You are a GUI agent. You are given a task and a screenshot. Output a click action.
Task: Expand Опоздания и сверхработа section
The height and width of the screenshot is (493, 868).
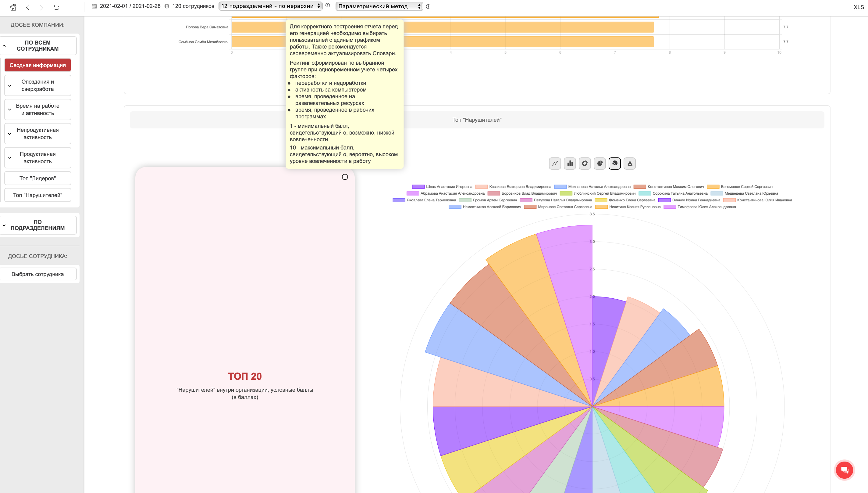[x=37, y=85]
